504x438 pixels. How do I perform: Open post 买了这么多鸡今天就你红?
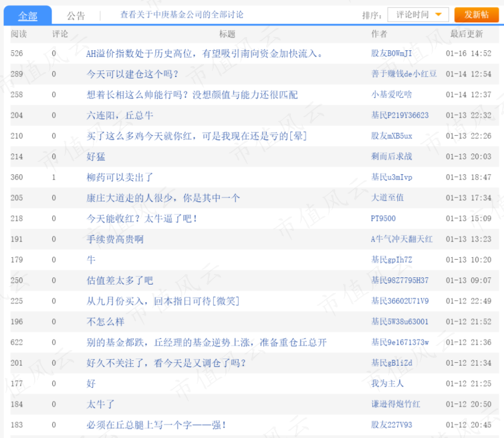196,136
